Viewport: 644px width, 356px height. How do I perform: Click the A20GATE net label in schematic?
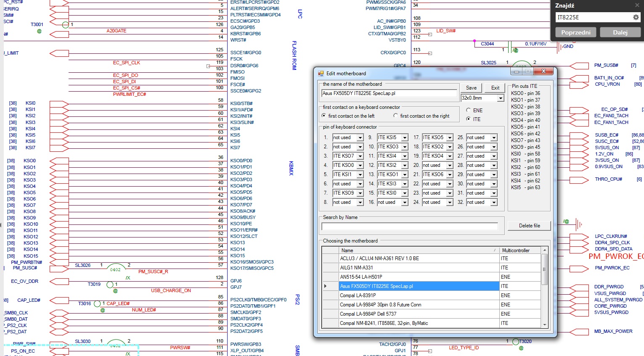click(116, 31)
